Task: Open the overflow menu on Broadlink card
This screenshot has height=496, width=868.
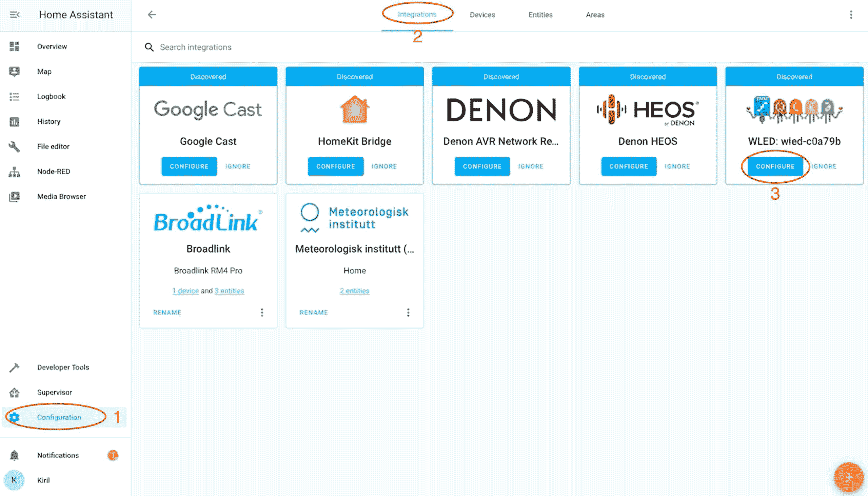Action: [262, 312]
